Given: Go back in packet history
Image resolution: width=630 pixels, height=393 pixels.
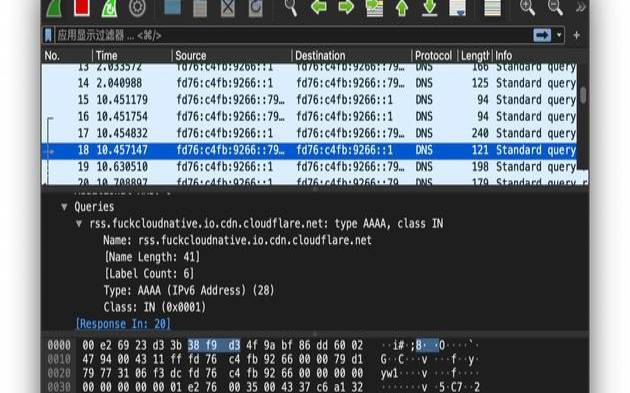Looking at the screenshot, I should click(319, 7).
